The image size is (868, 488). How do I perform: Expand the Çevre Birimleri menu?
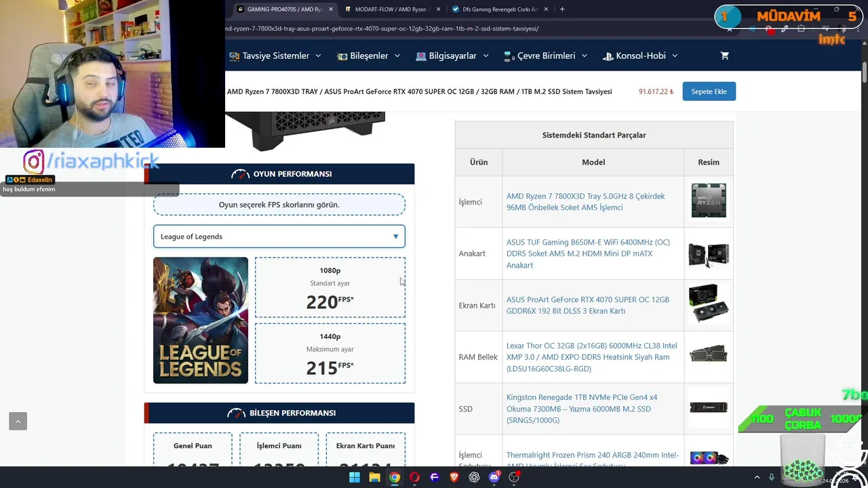[x=546, y=56]
